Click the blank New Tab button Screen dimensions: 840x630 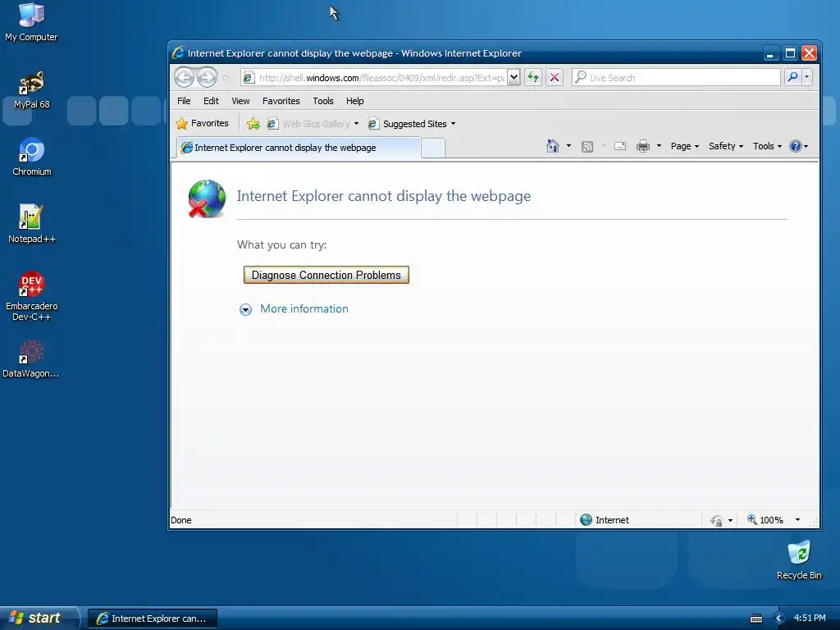[x=433, y=148]
